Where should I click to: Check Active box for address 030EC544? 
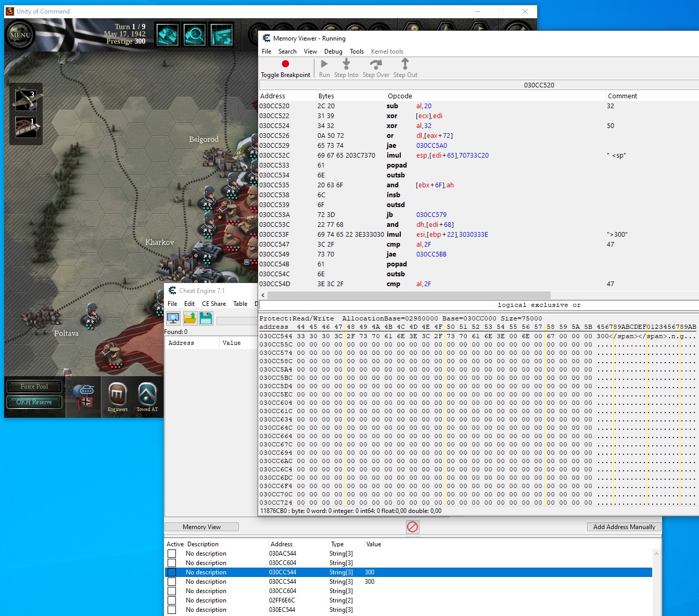pyautogui.click(x=172, y=610)
